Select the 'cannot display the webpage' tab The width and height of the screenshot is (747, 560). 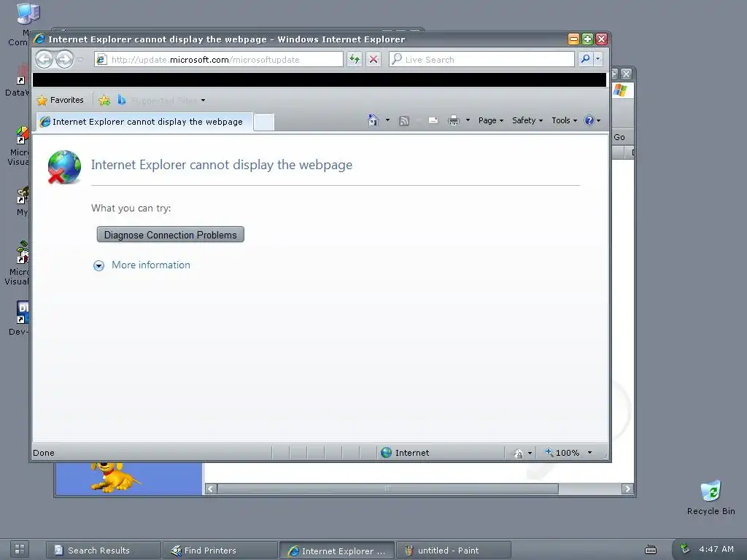tap(145, 122)
